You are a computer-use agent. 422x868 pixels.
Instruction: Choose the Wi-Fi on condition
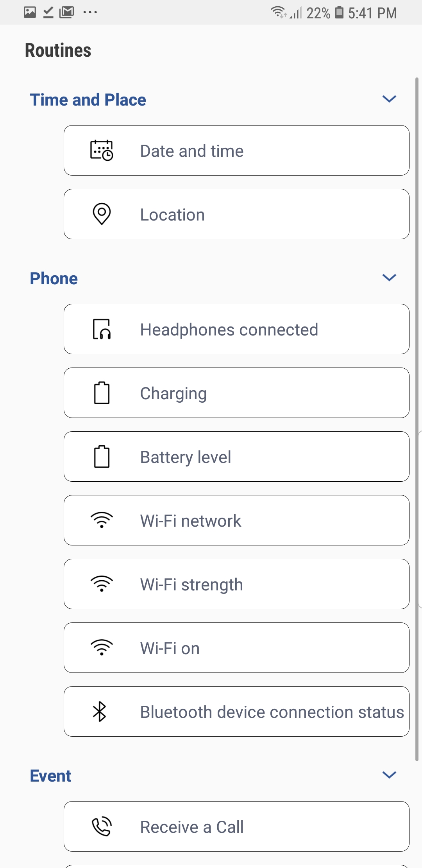pos(236,648)
